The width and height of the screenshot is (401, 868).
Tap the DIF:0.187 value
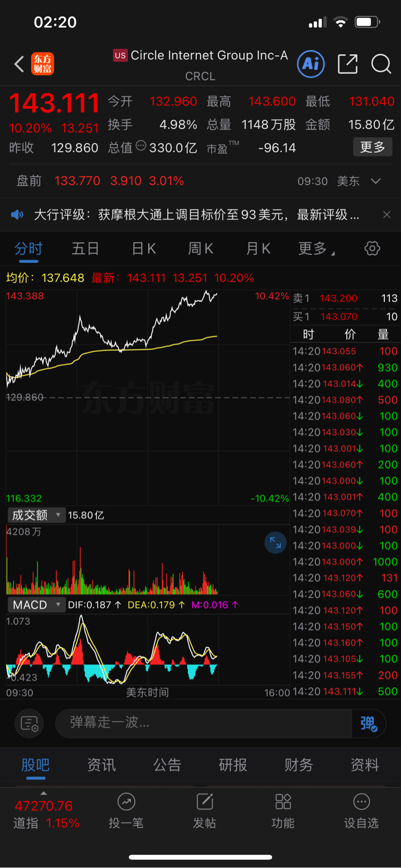pyautogui.click(x=95, y=605)
